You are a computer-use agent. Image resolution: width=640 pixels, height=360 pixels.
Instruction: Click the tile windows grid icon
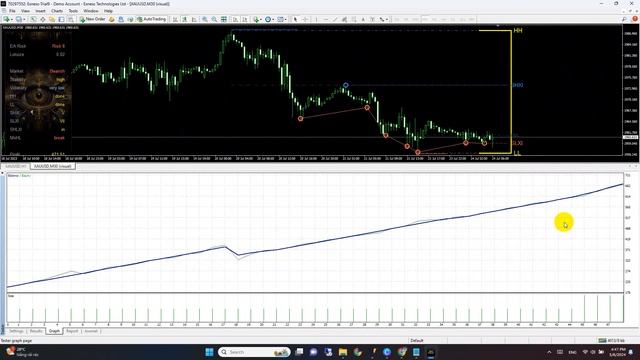[x=224, y=19]
